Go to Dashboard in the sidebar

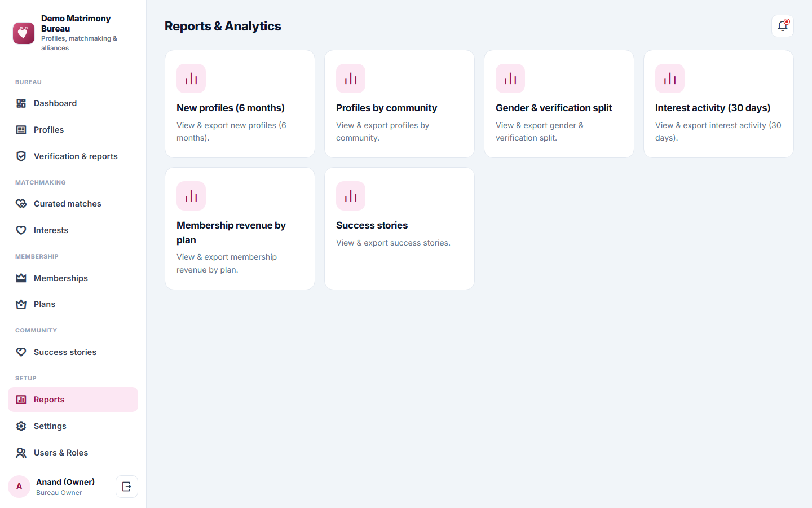[x=73, y=103]
